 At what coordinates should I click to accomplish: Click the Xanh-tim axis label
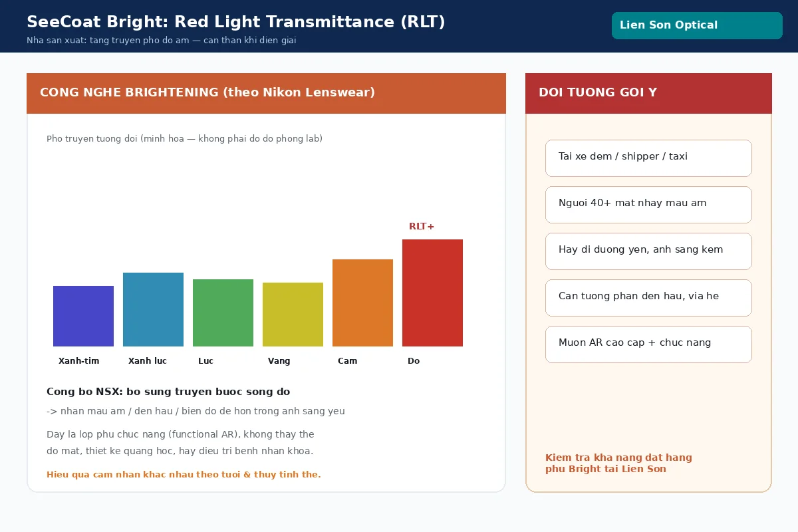tap(78, 361)
